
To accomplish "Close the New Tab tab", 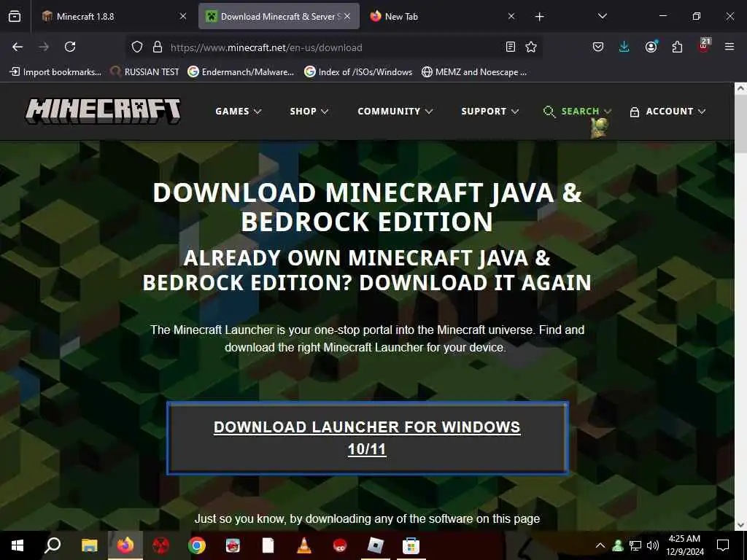I will point(511,16).
